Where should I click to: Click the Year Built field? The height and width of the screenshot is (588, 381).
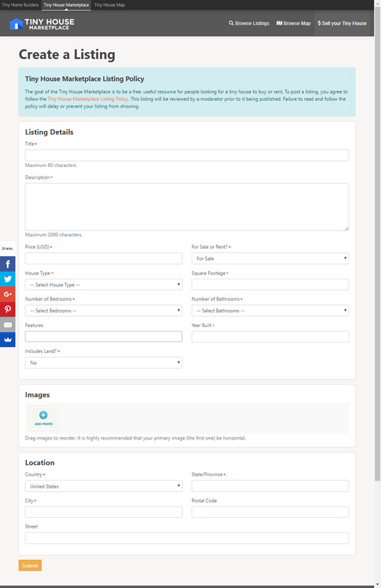click(270, 337)
